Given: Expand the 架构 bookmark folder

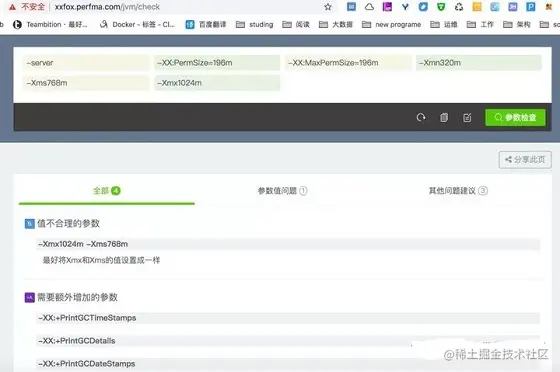Looking at the screenshot, I should 516,24.
